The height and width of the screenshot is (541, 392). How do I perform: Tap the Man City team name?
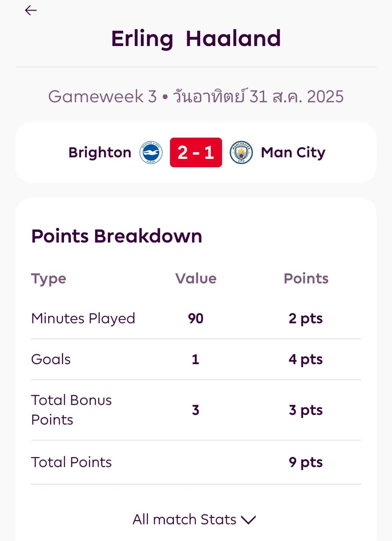[x=293, y=153]
